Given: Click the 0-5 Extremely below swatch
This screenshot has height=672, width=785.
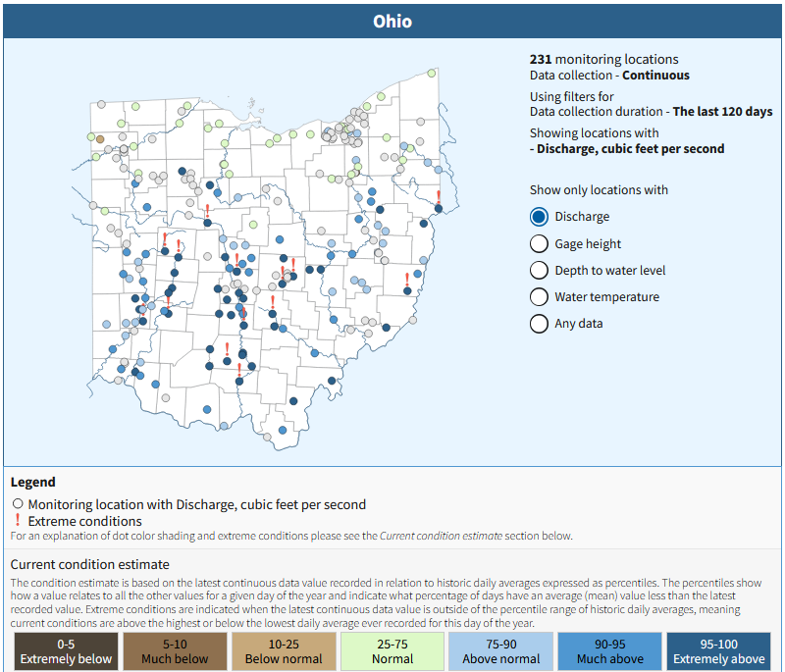Looking at the screenshot, I should pyautogui.click(x=66, y=651).
